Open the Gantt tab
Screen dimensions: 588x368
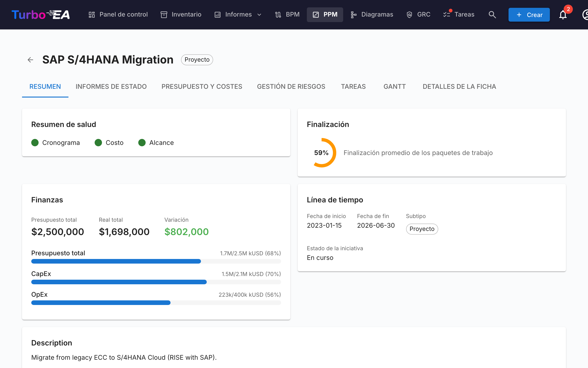point(395,86)
